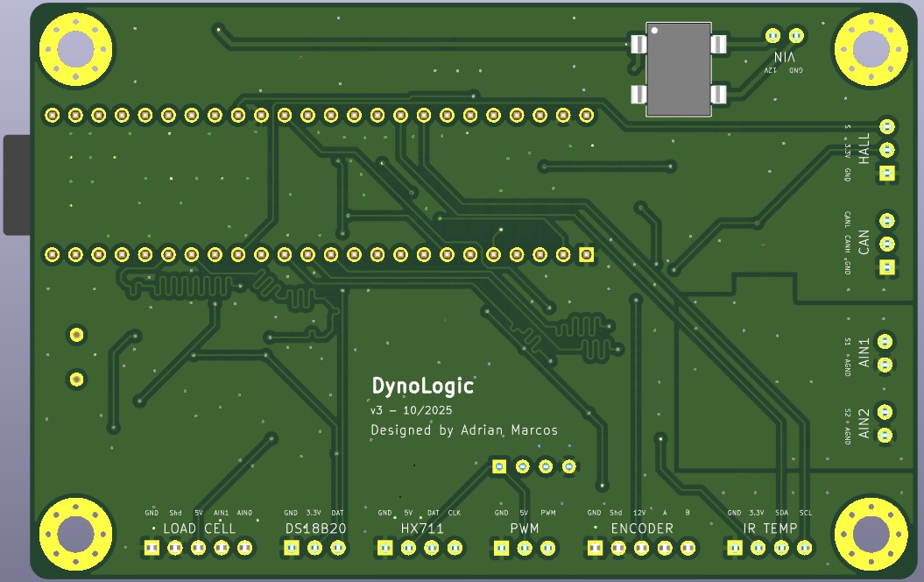Select the VIN silkscreen label
The height and width of the screenshot is (582, 924).
[x=784, y=56]
